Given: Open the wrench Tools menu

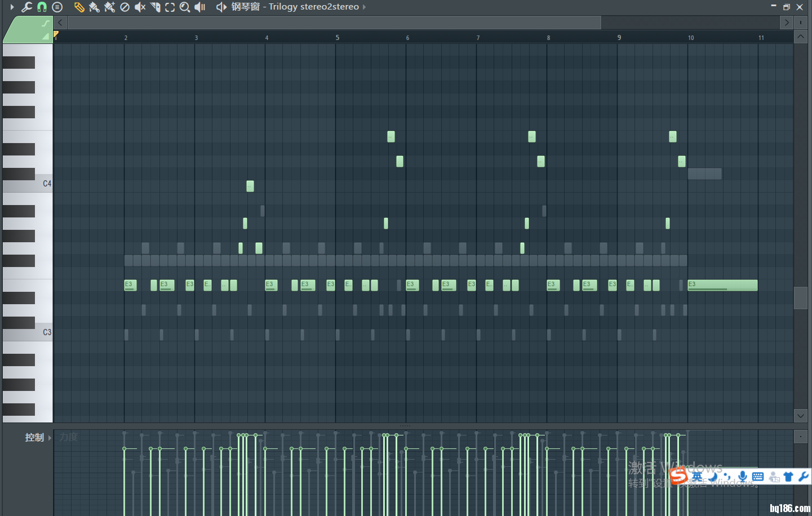Looking at the screenshot, I should (26, 7).
